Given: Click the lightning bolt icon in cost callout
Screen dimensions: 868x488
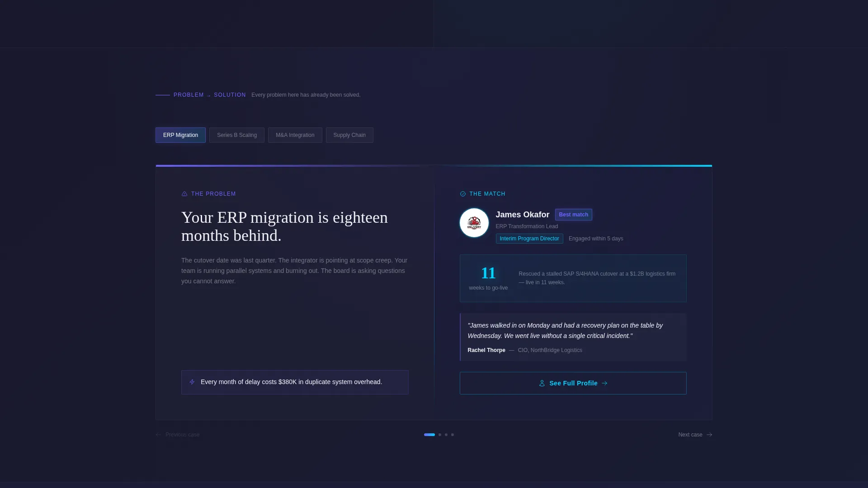Looking at the screenshot, I should coord(192,382).
